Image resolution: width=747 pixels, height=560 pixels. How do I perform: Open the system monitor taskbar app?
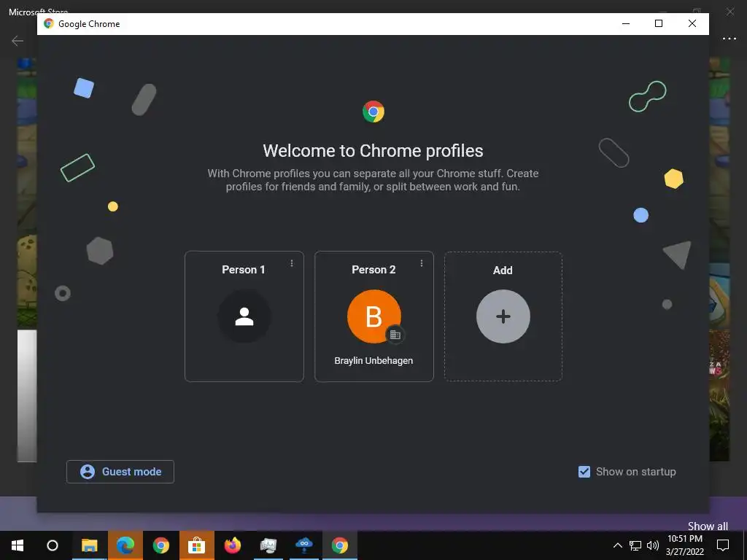(268, 545)
